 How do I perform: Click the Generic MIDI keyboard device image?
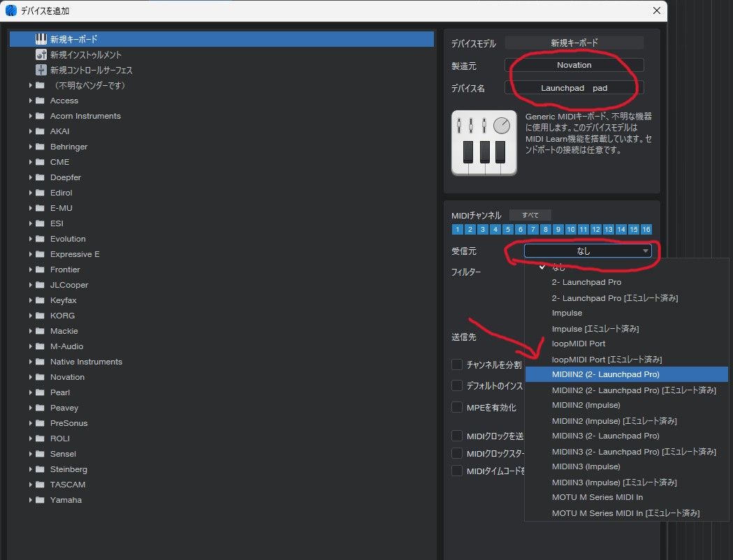tap(484, 142)
